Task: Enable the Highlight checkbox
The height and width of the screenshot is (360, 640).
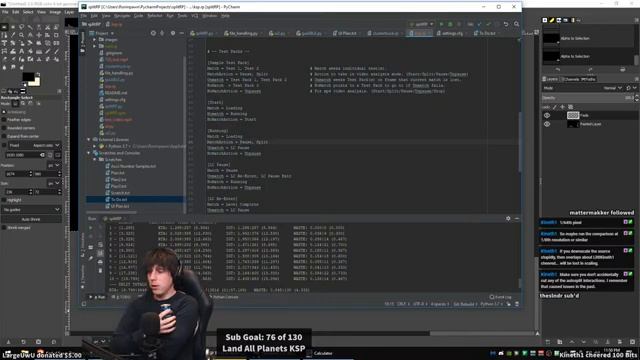Action: pyautogui.click(x=4, y=200)
